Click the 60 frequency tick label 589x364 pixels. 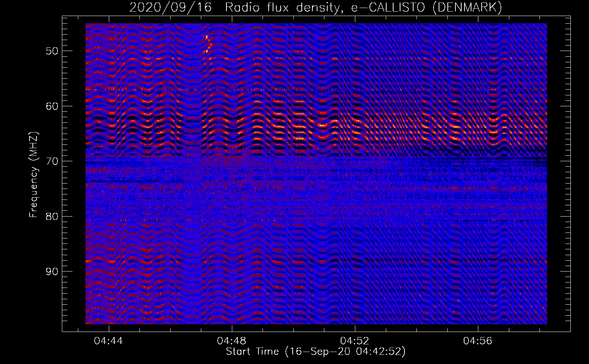coord(52,106)
